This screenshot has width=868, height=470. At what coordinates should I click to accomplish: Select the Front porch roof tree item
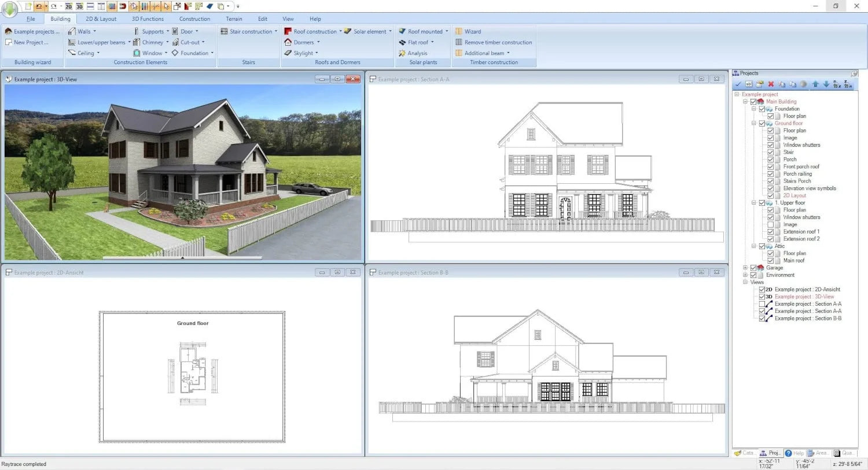coord(801,166)
